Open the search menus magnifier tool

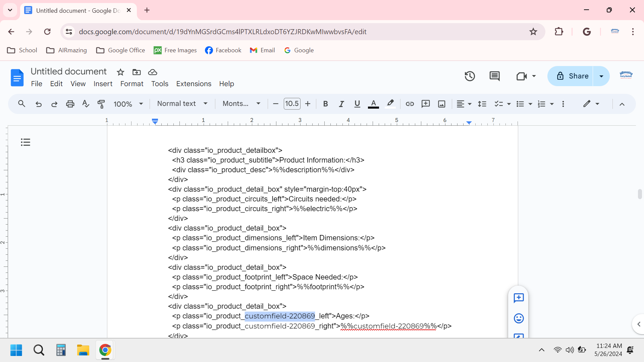pos(21,104)
